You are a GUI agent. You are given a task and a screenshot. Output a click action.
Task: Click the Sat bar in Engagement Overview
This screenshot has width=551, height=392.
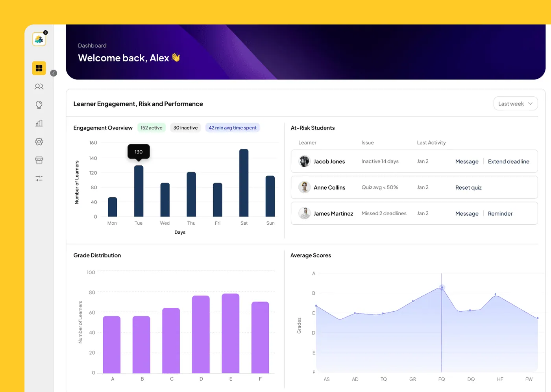tap(244, 183)
